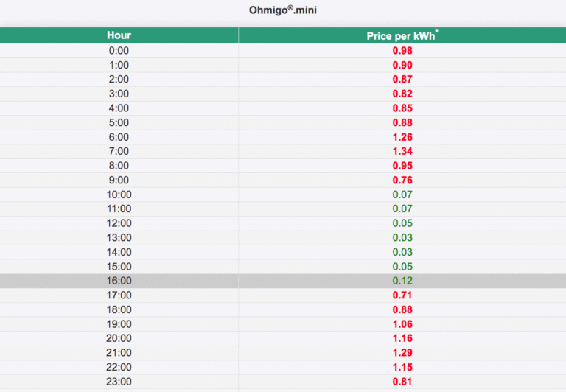The width and height of the screenshot is (566, 392).
Task: Click price 0.87 in the 2:00 row
Action: pos(402,80)
